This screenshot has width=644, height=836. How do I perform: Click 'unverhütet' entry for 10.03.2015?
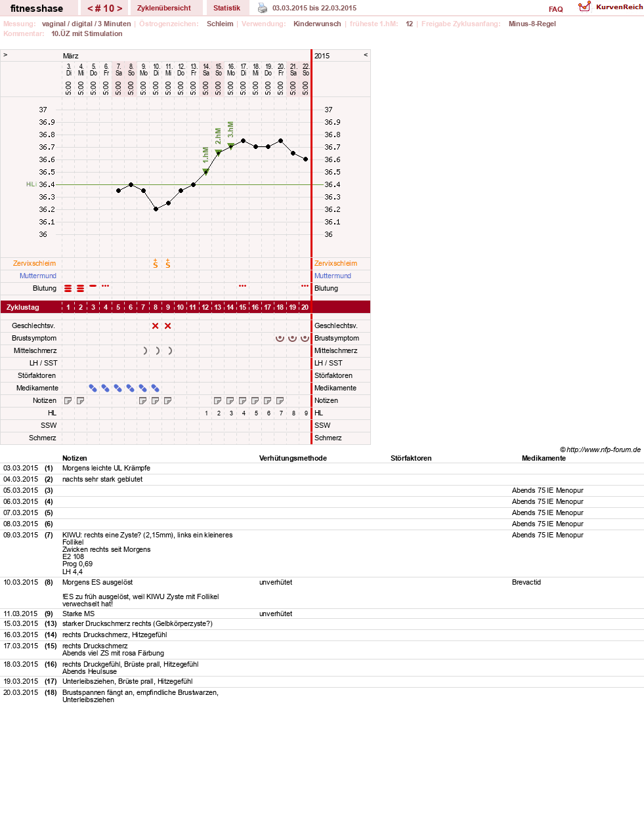pyautogui.click(x=276, y=582)
